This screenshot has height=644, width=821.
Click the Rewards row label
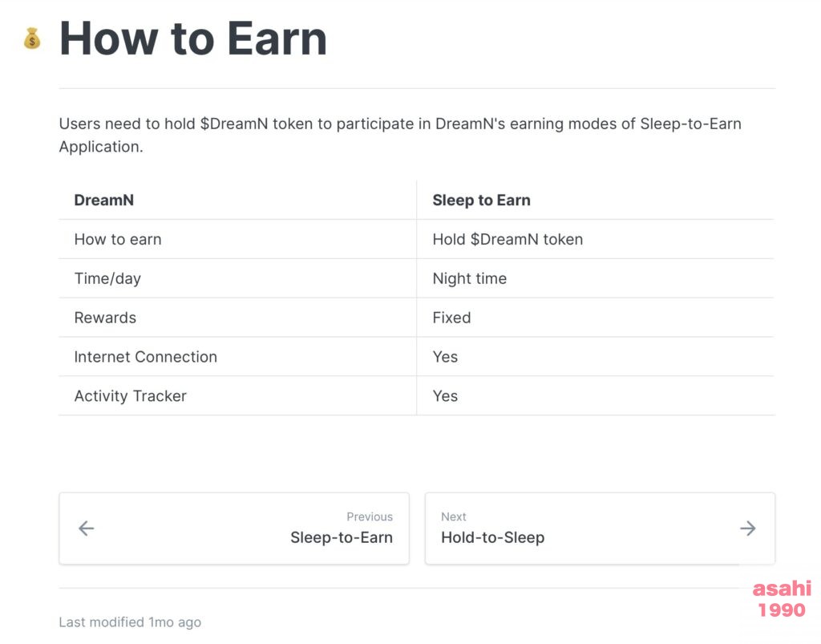pyautogui.click(x=105, y=318)
